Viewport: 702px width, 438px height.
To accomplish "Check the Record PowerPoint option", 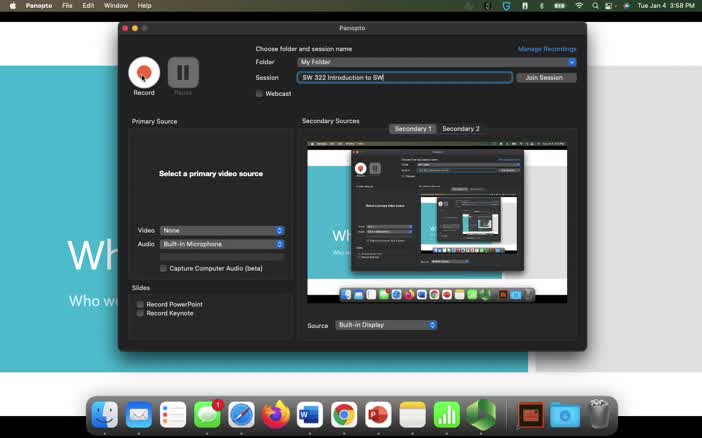I will pos(141,304).
